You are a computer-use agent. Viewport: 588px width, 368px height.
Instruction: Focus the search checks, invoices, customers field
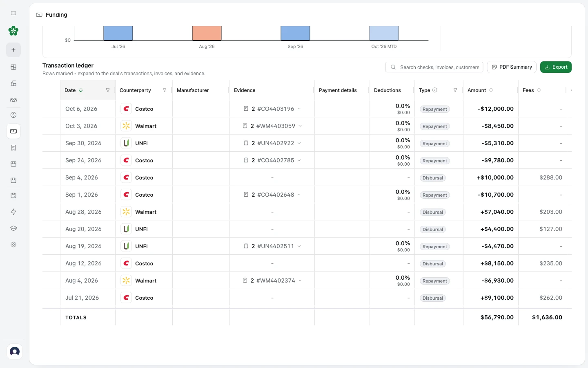pyautogui.click(x=434, y=67)
